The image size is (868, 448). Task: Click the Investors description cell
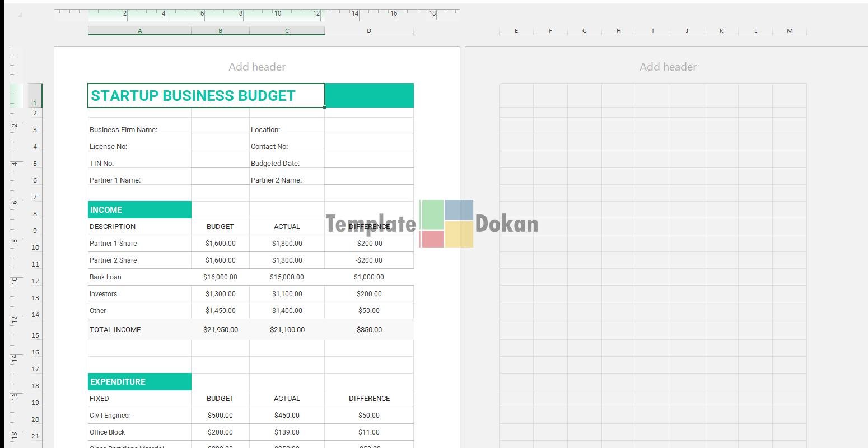[x=139, y=294]
